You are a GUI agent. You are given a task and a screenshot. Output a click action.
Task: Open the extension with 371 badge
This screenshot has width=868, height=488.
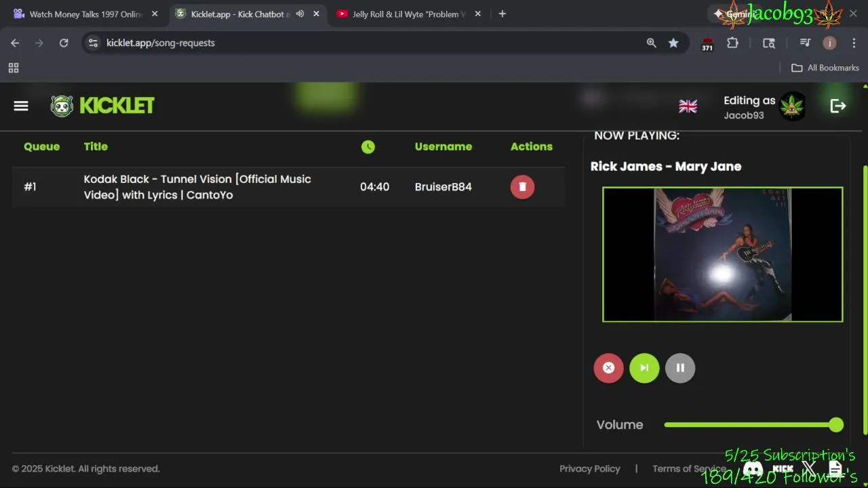point(707,44)
